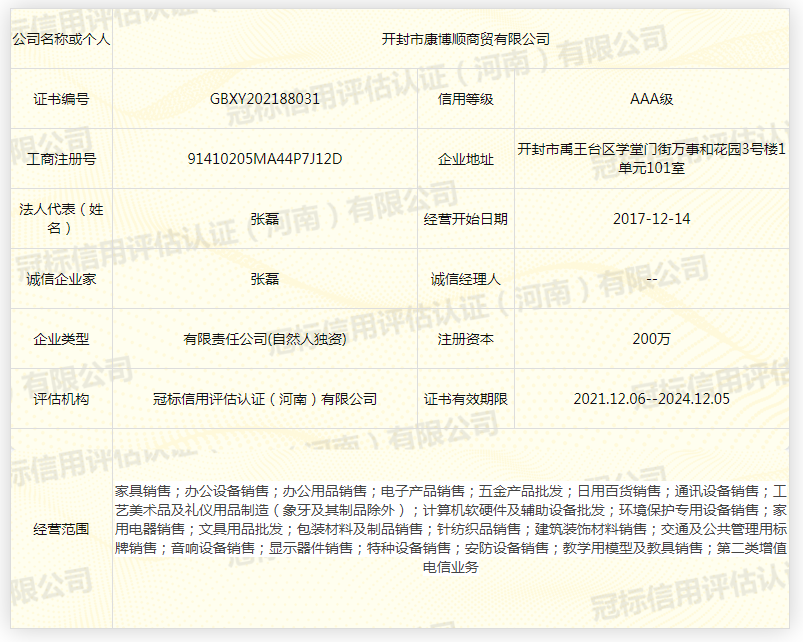Click the 经营开始日期 label

pos(465,219)
